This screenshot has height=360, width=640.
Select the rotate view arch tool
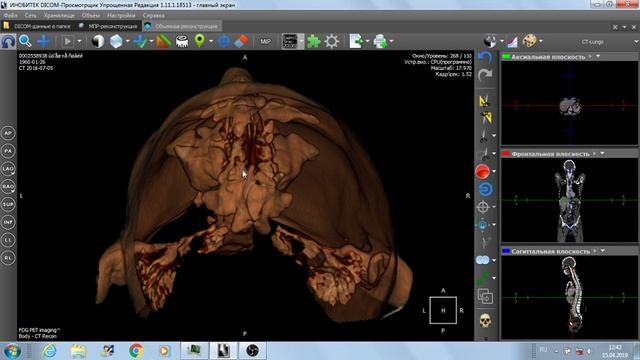pyautogui.click(x=8, y=41)
